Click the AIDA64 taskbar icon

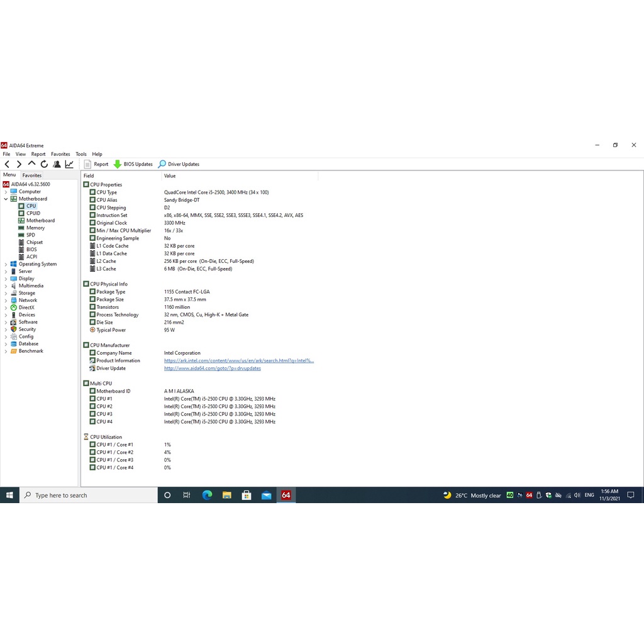tap(286, 496)
